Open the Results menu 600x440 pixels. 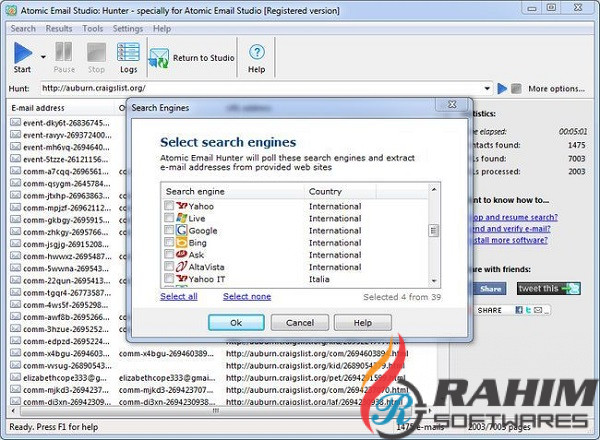click(x=59, y=29)
